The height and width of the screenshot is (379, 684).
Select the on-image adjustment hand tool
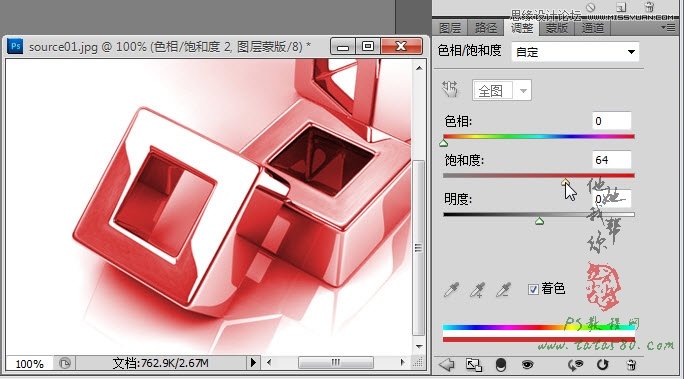tap(450, 89)
